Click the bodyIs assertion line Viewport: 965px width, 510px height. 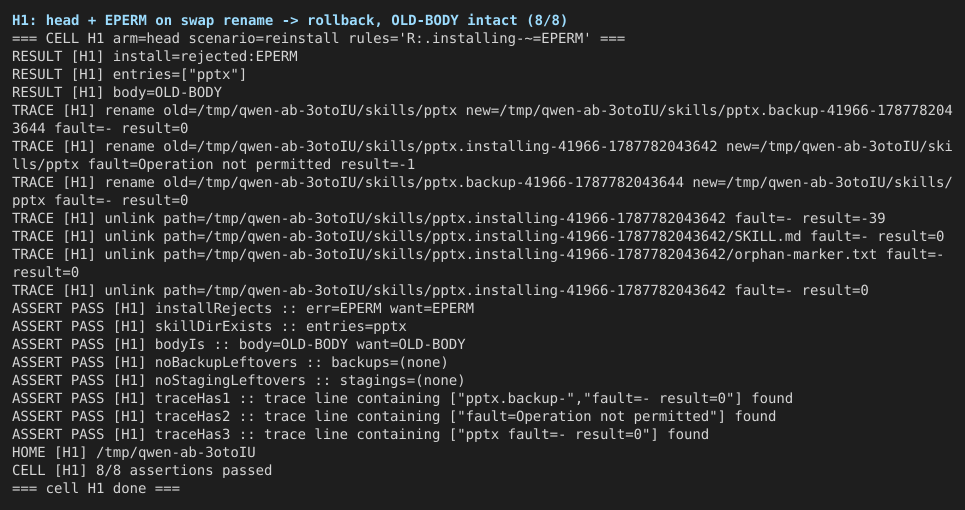click(239, 344)
